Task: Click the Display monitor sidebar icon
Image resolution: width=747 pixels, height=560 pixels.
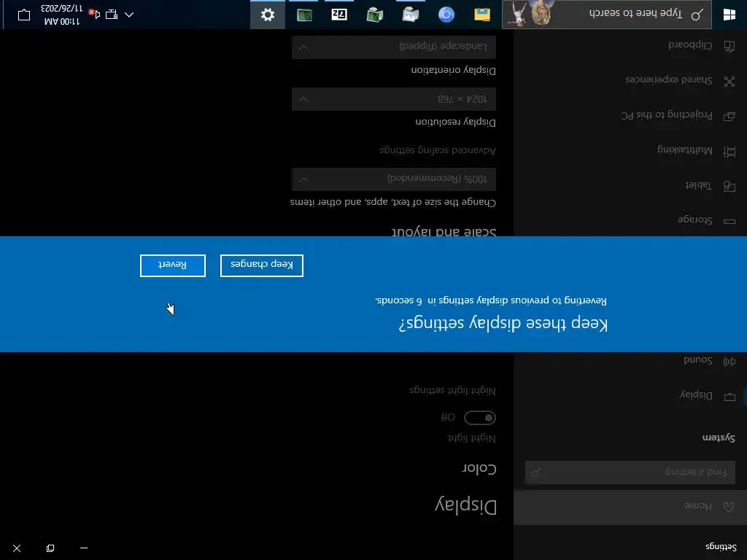Action: (x=729, y=396)
